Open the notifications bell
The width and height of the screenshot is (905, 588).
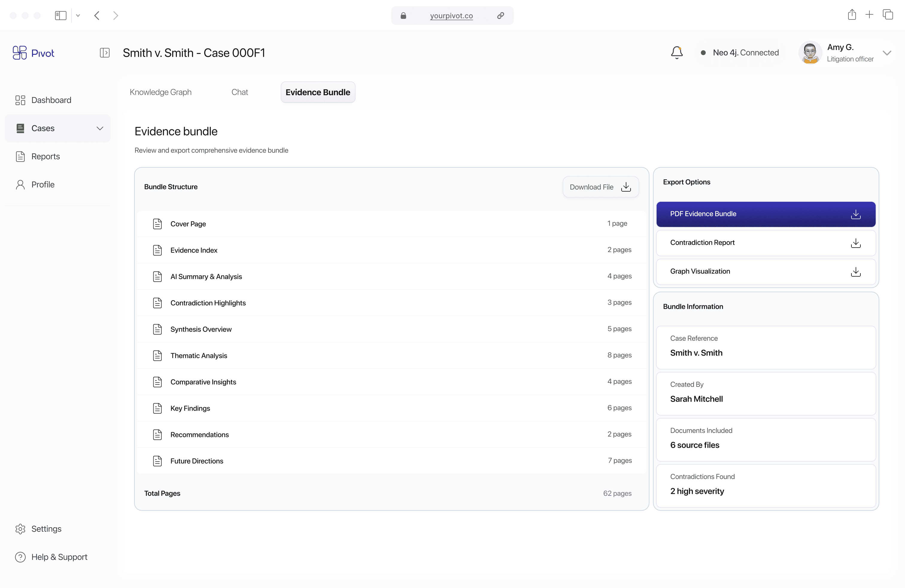pos(676,52)
